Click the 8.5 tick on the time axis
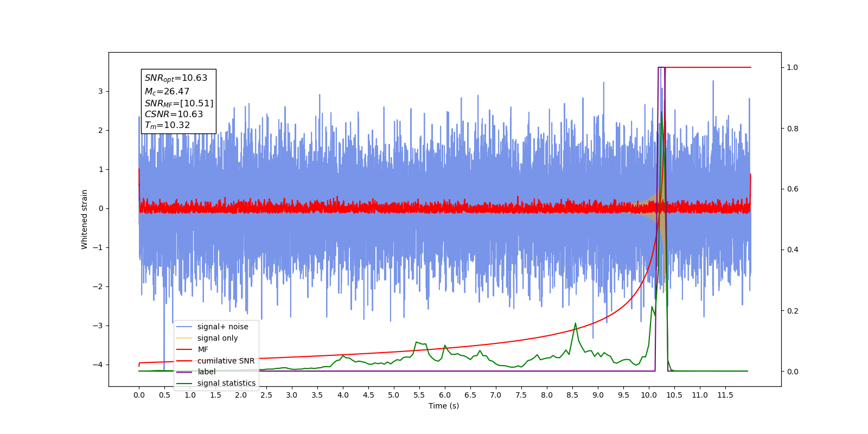Image resolution: width=868 pixels, height=434 pixels. click(x=572, y=395)
